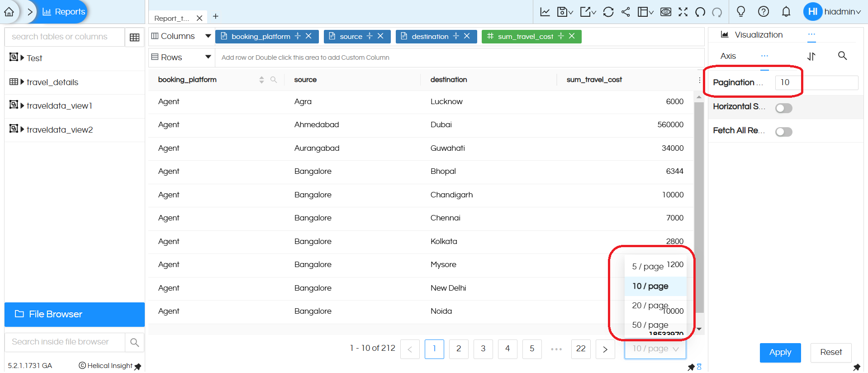Open the hiadmin user menu
Viewport: 868px width, 373px height.
[832, 11]
